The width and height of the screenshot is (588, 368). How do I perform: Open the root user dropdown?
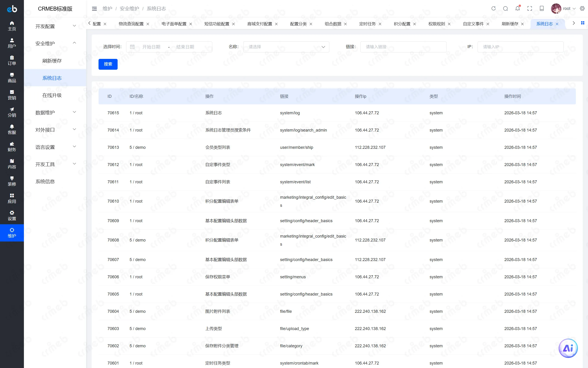point(569,9)
